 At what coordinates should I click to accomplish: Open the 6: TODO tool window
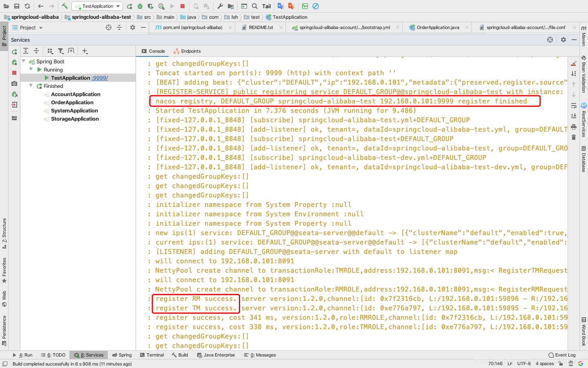click(x=53, y=355)
